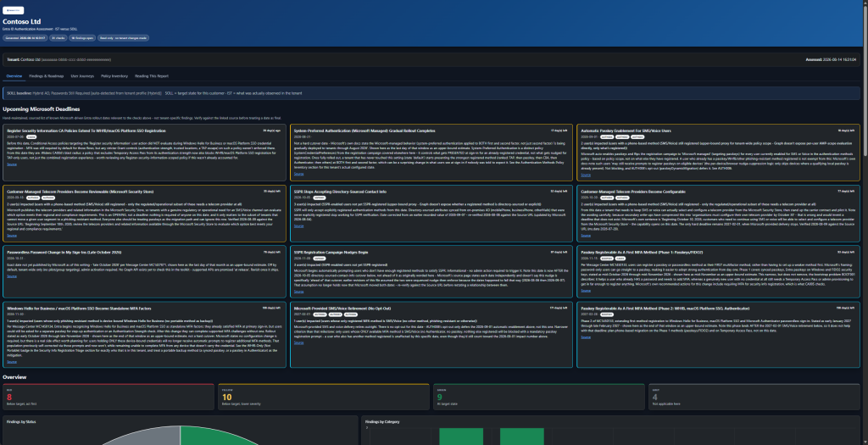Click the SOLL baseline info banner
This screenshot has width=868, height=445.
click(431, 93)
